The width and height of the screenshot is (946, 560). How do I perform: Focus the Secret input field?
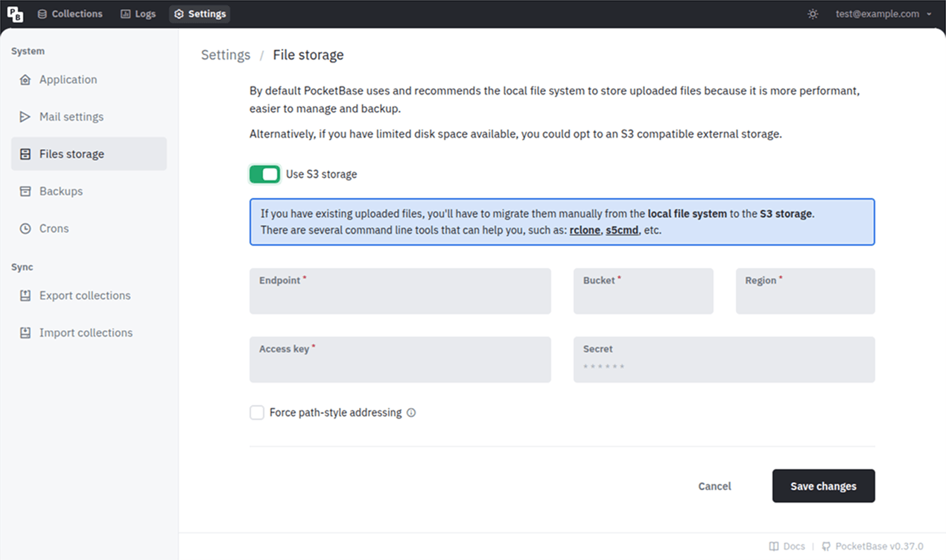[x=724, y=360]
